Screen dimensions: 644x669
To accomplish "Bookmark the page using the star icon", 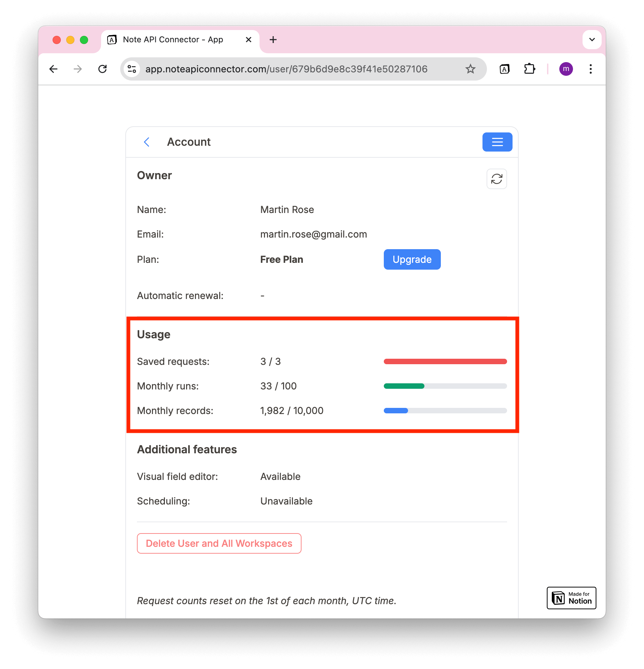I will (x=471, y=69).
